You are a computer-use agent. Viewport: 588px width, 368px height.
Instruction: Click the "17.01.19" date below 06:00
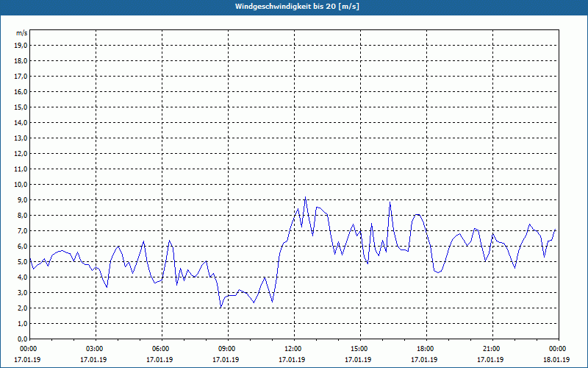tap(159, 359)
